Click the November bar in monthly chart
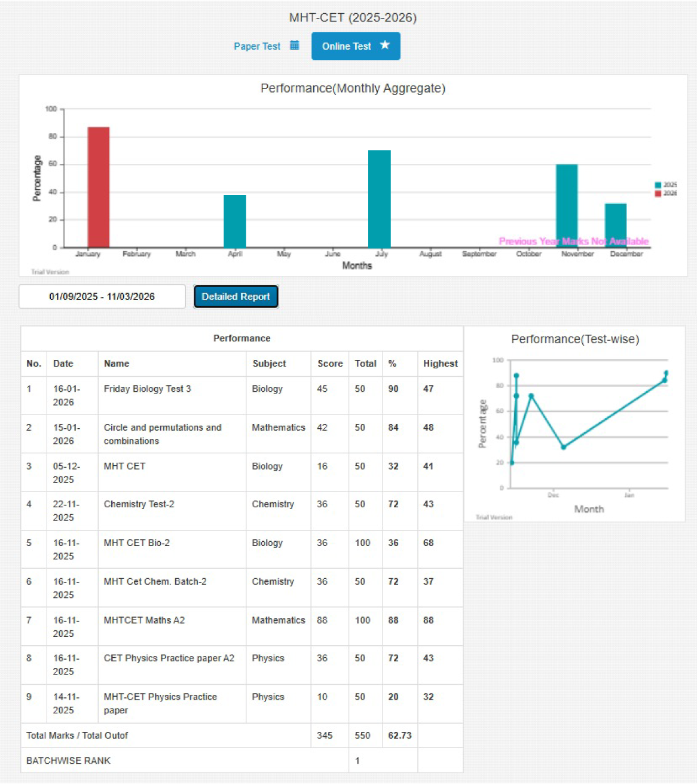697x784 pixels. (567, 205)
